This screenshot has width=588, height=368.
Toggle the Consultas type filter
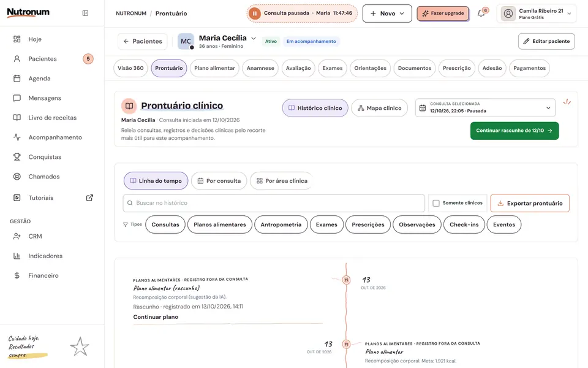tap(165, 224)
